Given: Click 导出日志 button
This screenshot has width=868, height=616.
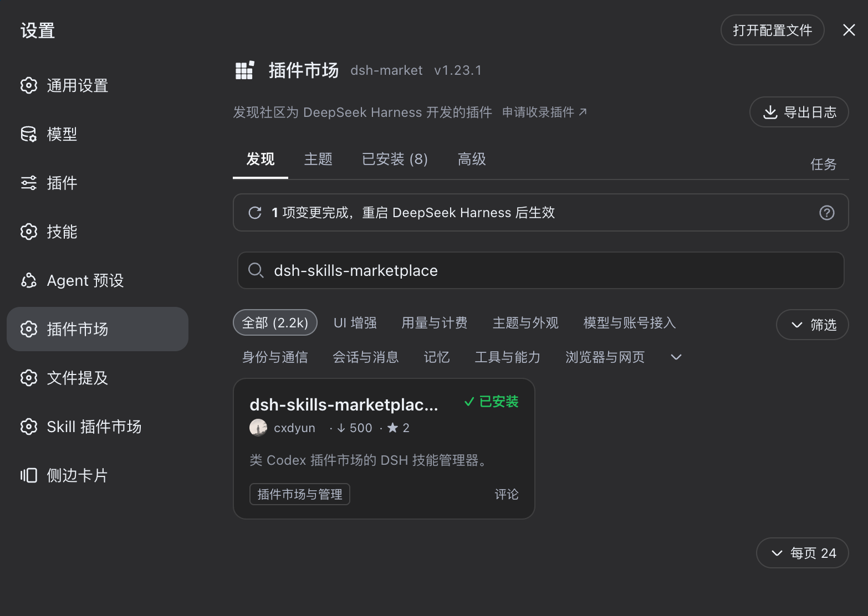Looking at the screenshot, I should [799, 112].
